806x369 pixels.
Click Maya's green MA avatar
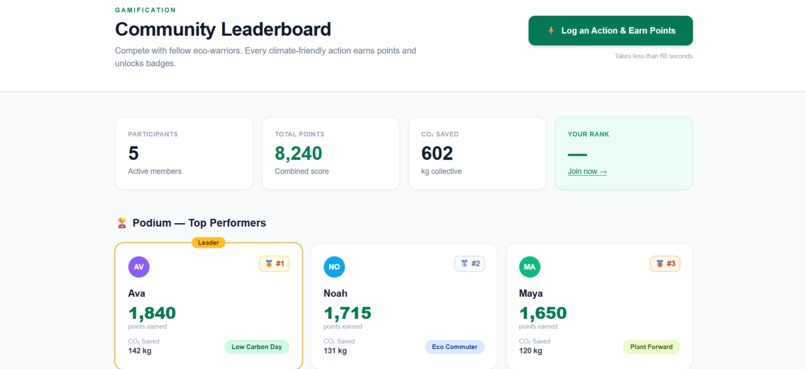coord(529,267)
